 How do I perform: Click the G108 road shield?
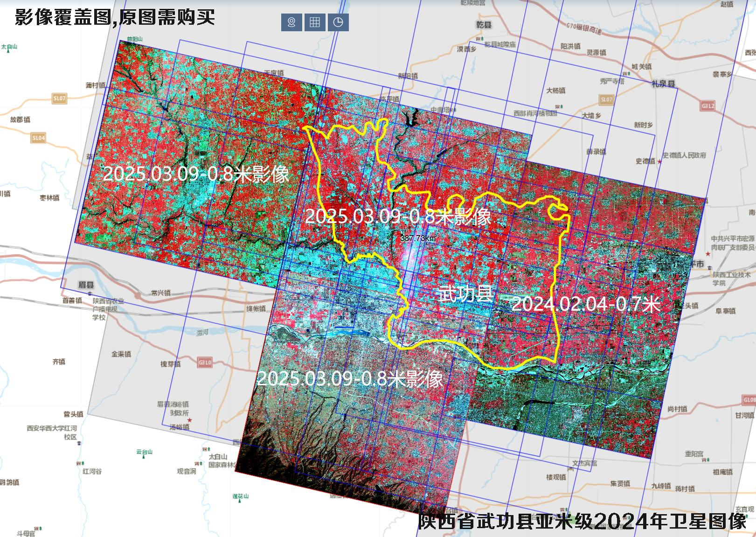(x=749, y=400)
